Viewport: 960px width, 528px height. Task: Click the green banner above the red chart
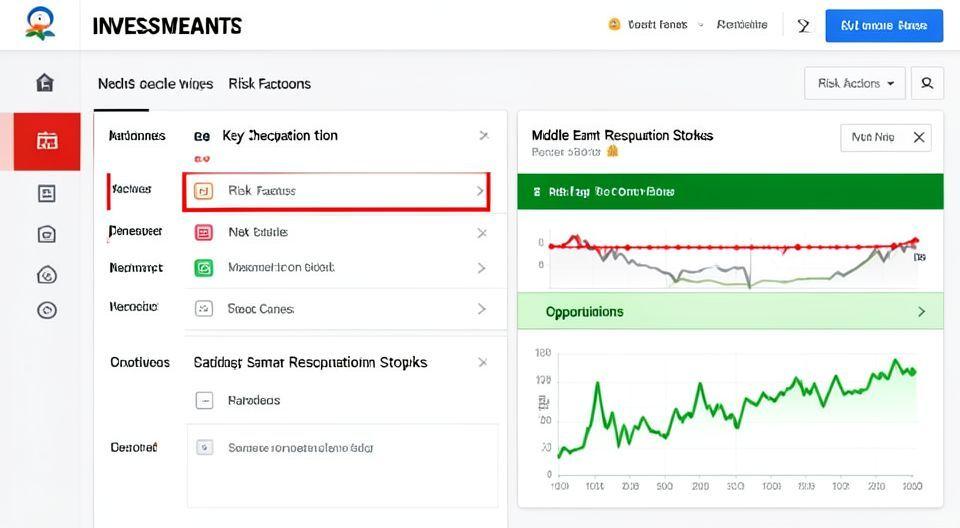pos(730,190)
